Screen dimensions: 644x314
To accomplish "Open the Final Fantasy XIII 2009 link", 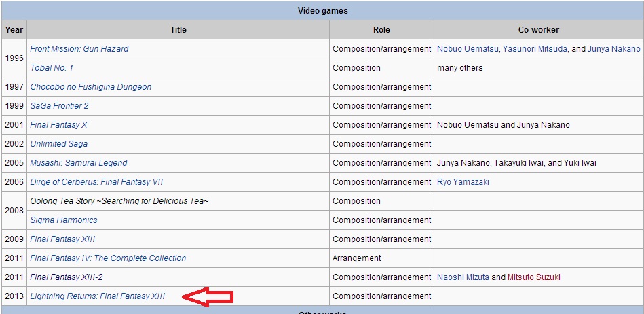I will point(62,239).
